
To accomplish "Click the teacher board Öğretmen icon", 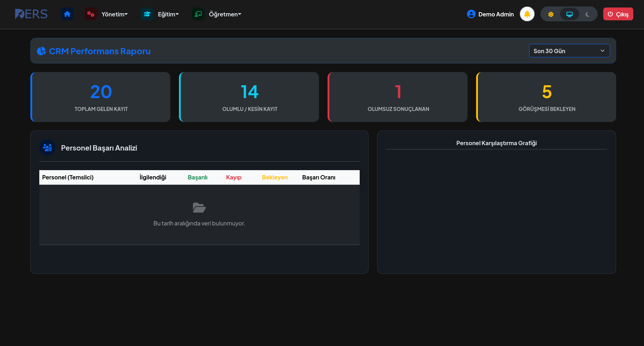I will click(198, 14).
